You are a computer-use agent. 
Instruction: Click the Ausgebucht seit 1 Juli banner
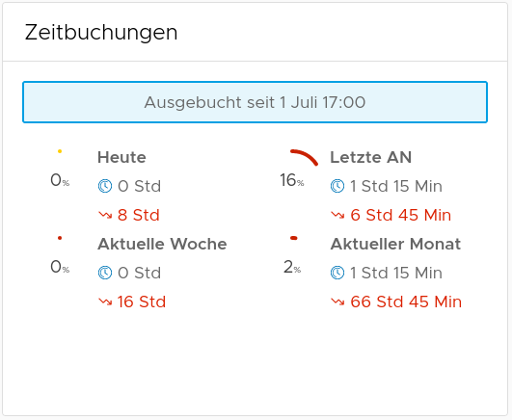click(x=255, y=102)
